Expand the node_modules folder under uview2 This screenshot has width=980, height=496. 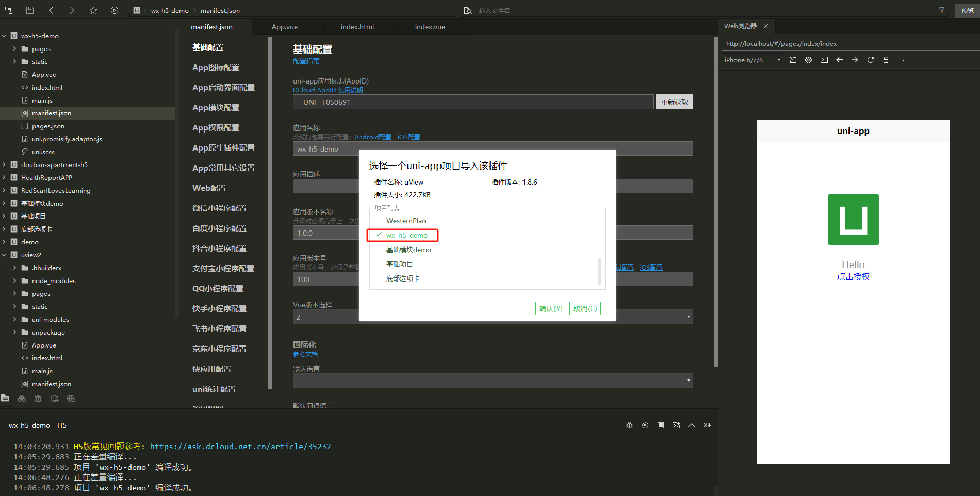pos(14,280)
